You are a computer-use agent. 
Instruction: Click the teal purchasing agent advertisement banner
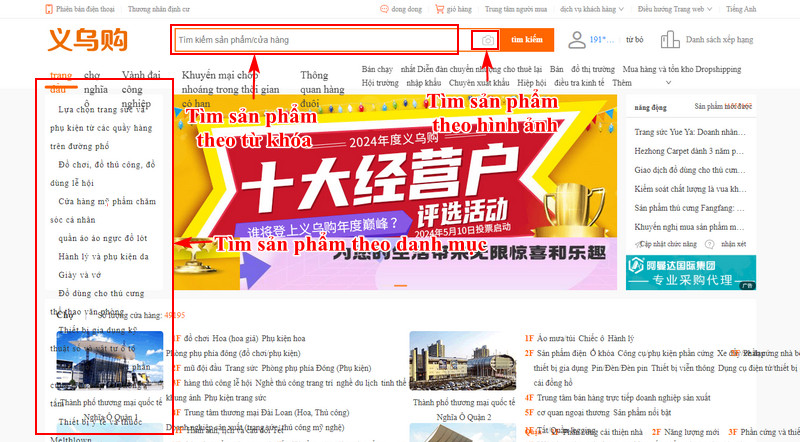click(x=691, y=273)
